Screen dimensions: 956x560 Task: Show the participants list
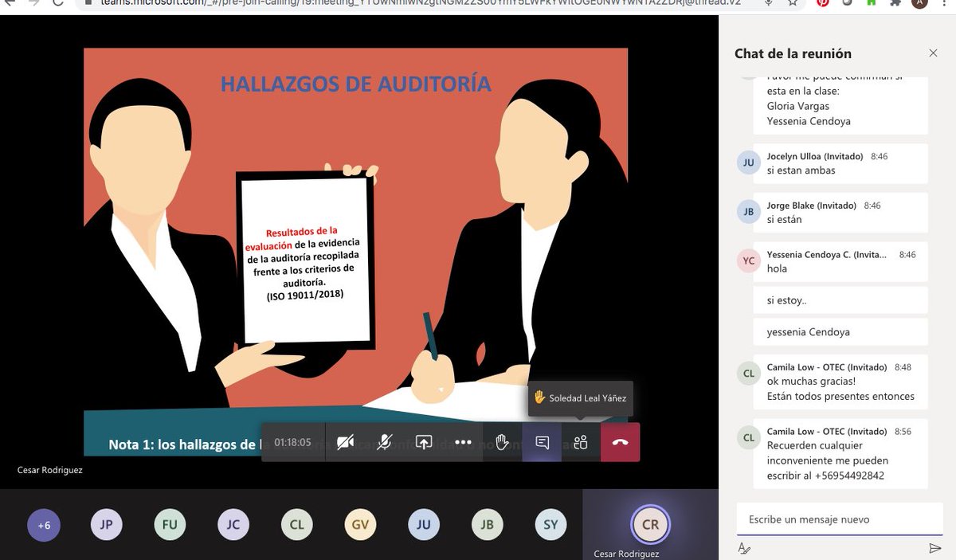pos(581,442)
